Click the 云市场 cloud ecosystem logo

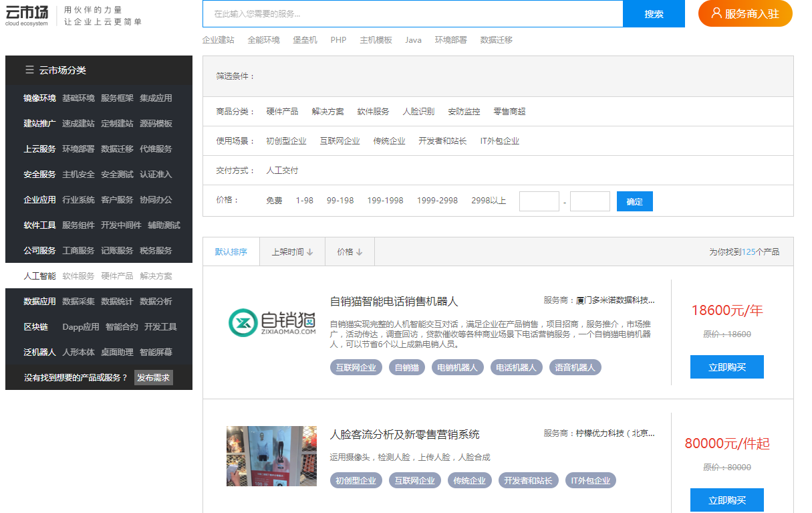click(27, 12)
